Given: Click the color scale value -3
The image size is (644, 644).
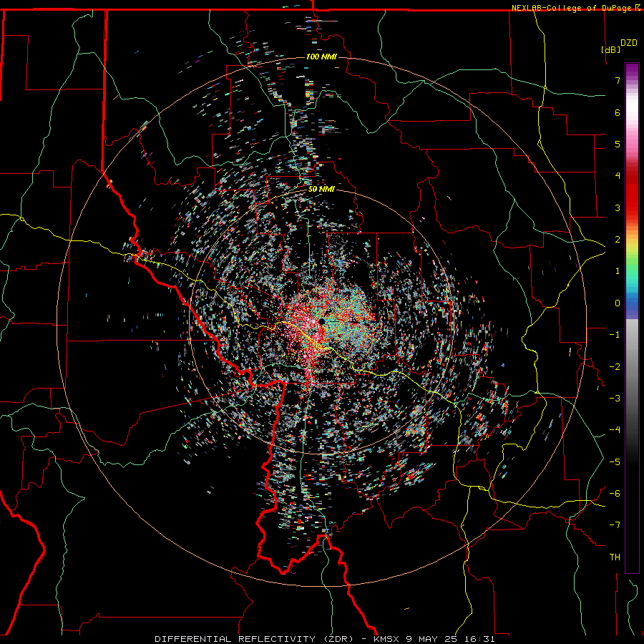Looking at the screenshot, I should [615, 399].
